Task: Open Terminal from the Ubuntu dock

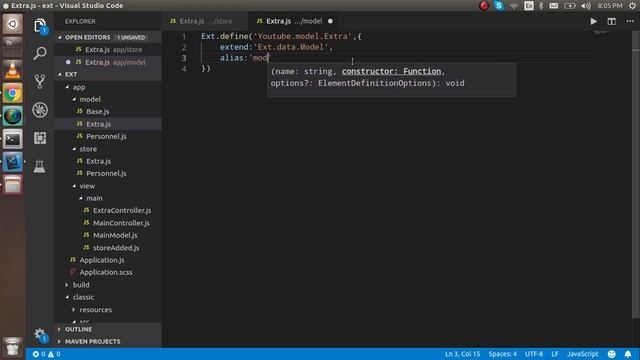Action: (x=13, y=139)
